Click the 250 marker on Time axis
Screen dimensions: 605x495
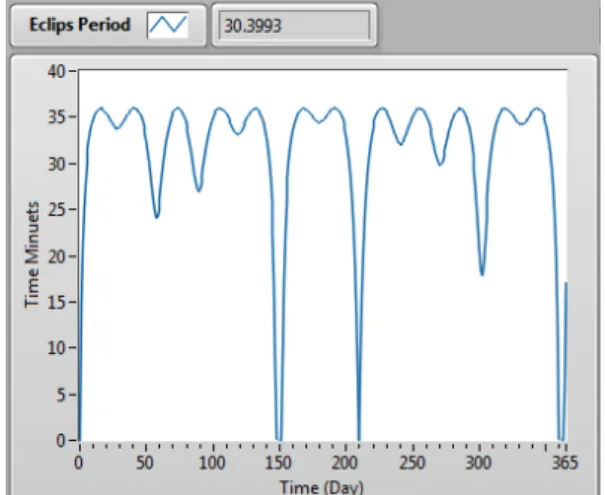[x=412, y=463]
